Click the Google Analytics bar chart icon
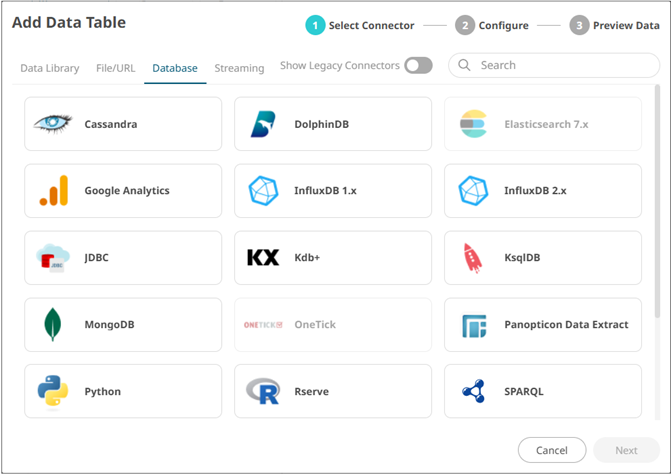Viewport: 671px width, 475px height. point(53,190)
